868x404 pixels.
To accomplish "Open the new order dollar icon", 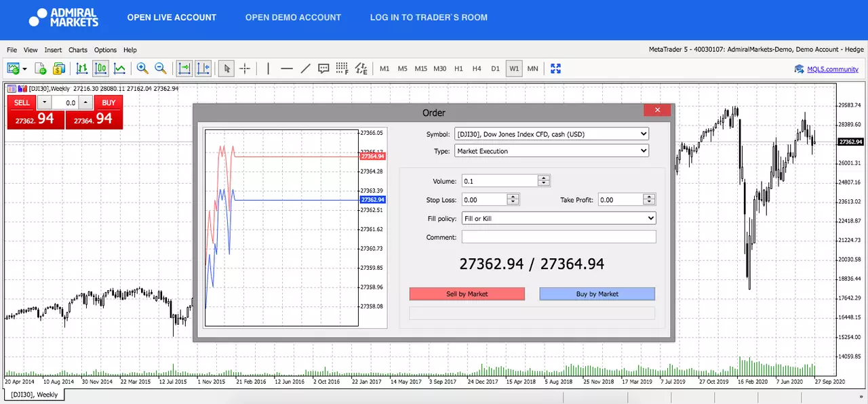I will [59, 68].
